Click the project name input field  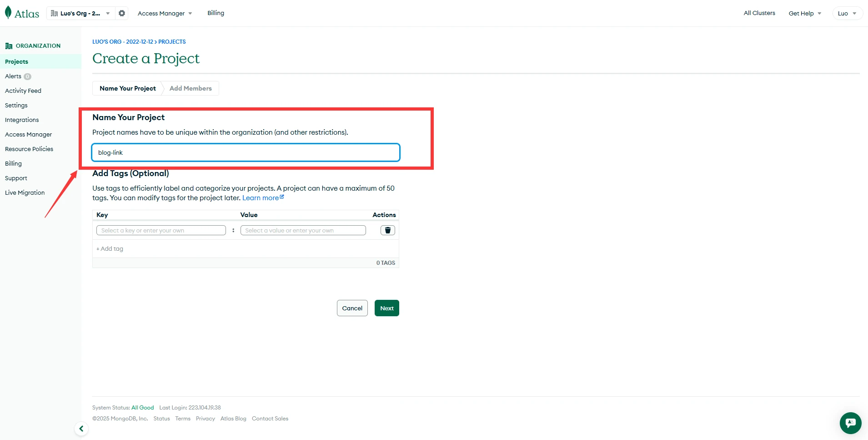pos(246,152)
